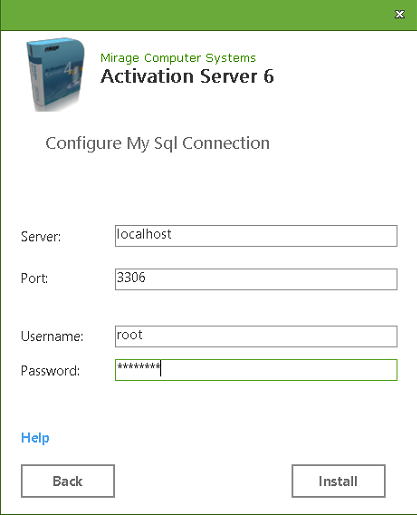The width and height of the screenshot is (417, 515).
Task: Click the Server field label
Action: pyautogui.click(x=41, y=237)
